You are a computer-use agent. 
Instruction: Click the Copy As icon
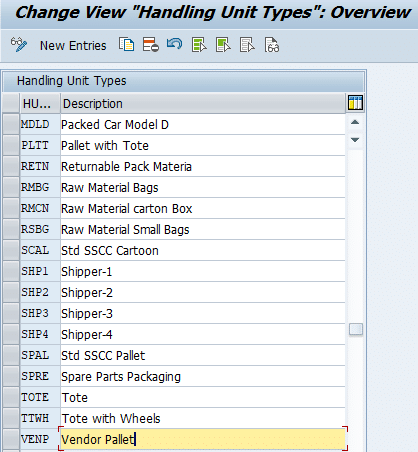coord(127,45)
